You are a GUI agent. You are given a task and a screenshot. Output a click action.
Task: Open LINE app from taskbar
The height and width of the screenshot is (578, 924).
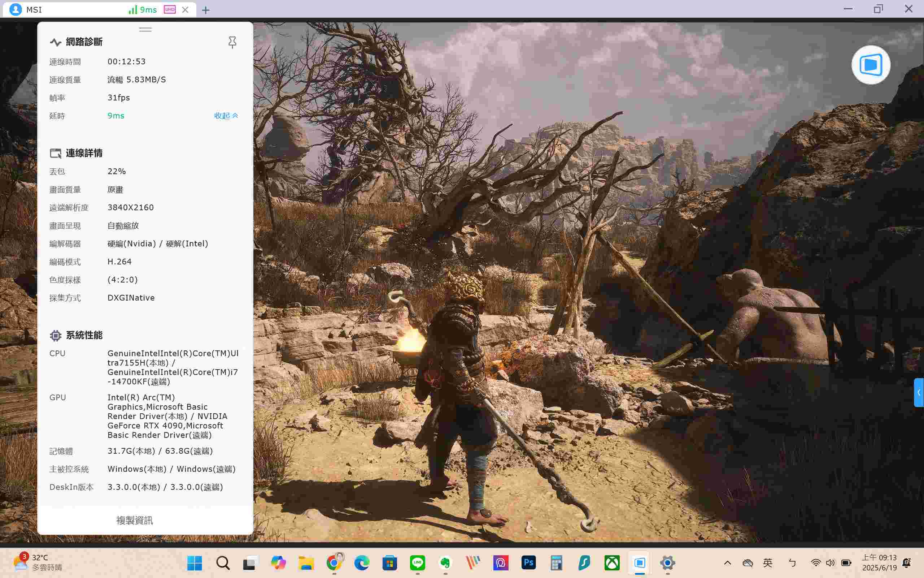(x=417, y=563)
